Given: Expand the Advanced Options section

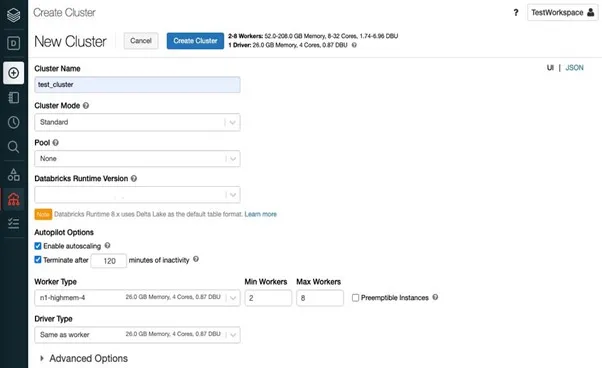Looking at the screenshot, I should [84, 358].
